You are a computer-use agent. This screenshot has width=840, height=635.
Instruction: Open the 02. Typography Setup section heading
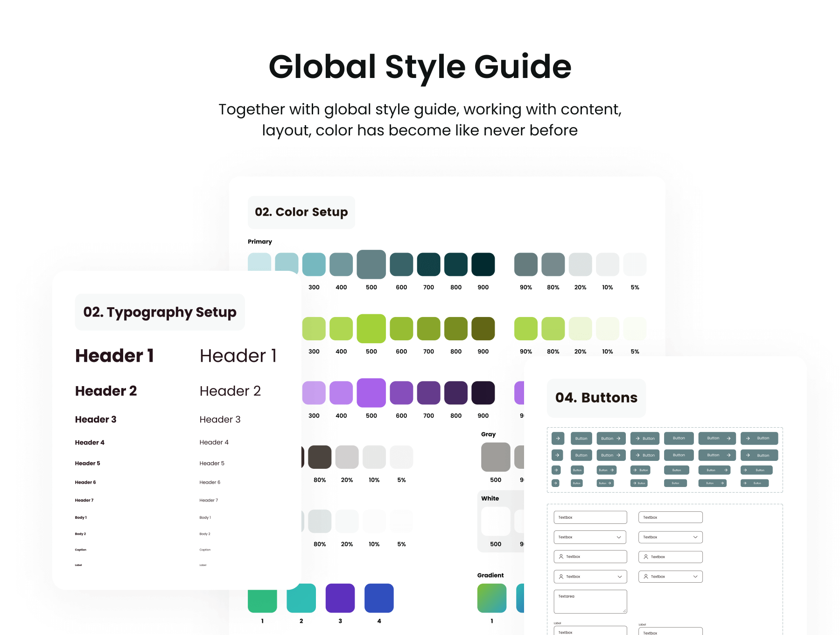160,312
